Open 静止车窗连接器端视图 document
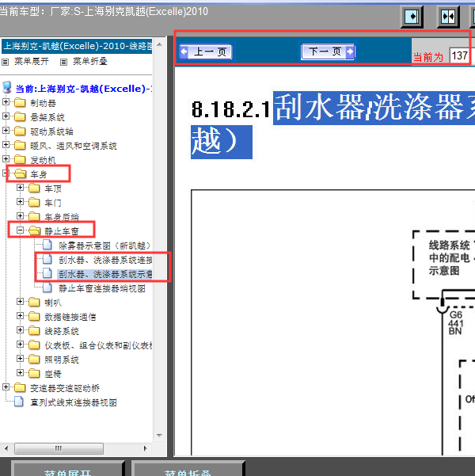 [x=102, y=288]
